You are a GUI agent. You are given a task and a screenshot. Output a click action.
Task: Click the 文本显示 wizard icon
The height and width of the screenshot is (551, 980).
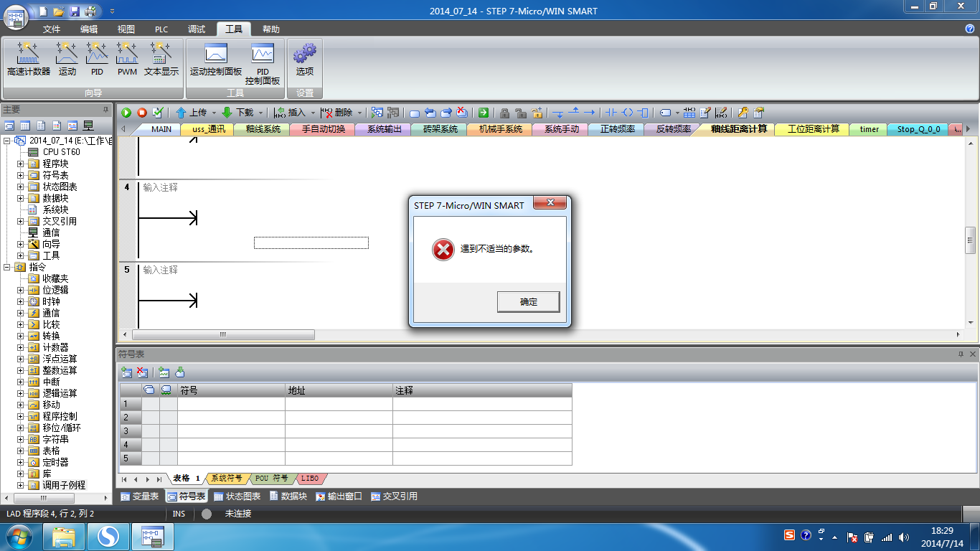click(x=161, y=59)
